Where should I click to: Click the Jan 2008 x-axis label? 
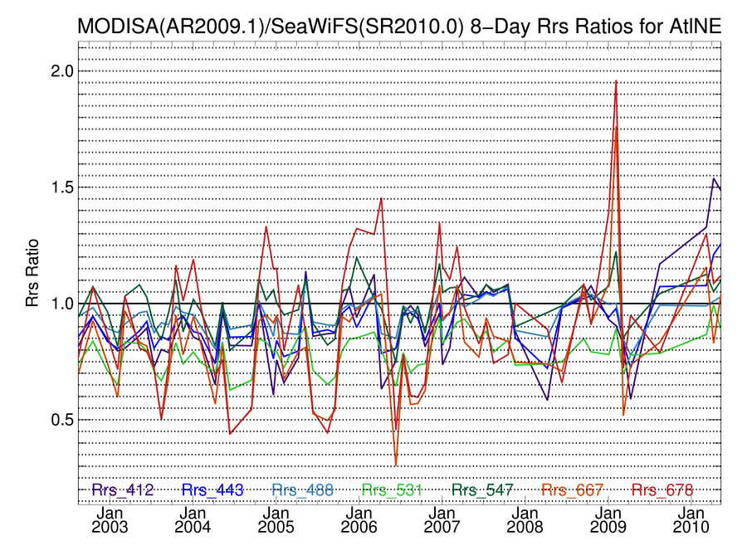click(525, 520)
